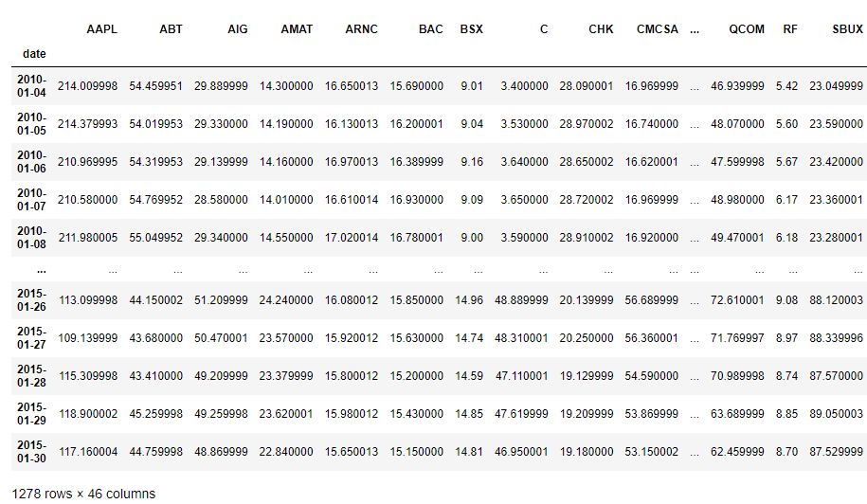Select row index 2010-01-07
The image size is (867, 504).
[31, 200]
